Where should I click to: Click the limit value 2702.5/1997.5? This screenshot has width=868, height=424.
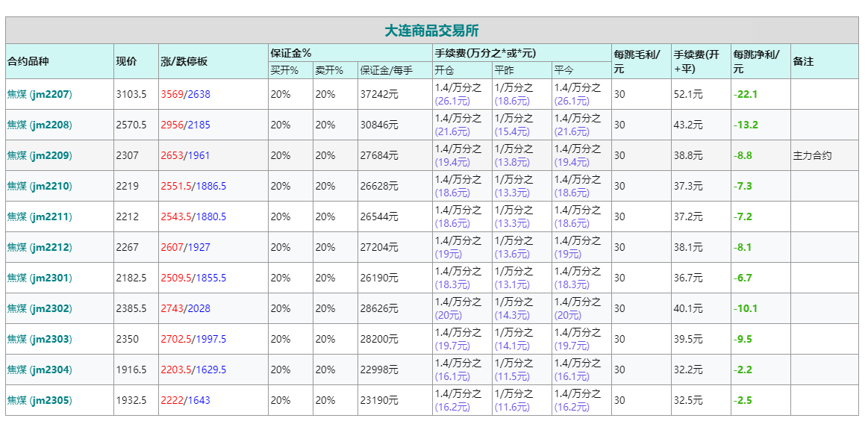tap(193, 340)
